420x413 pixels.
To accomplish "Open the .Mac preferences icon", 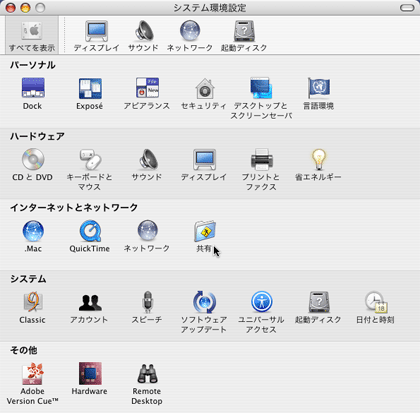I will pyautogui.click(x=33, y=231).
